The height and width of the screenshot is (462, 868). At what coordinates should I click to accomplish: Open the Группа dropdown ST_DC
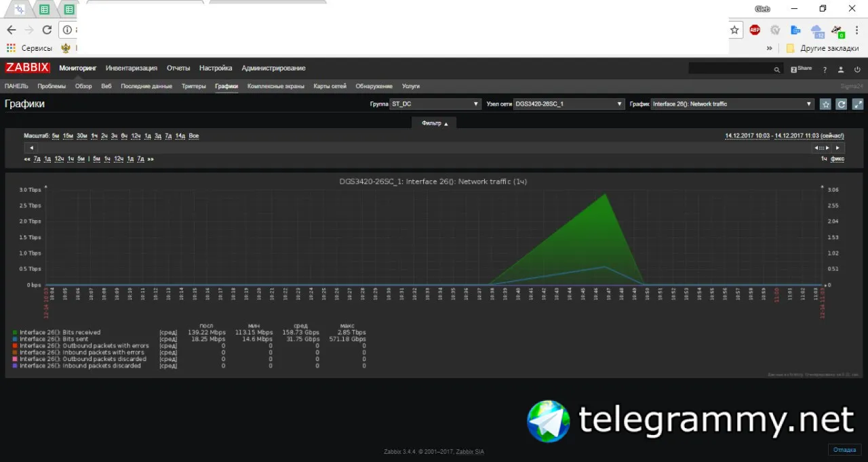(436, 104)
